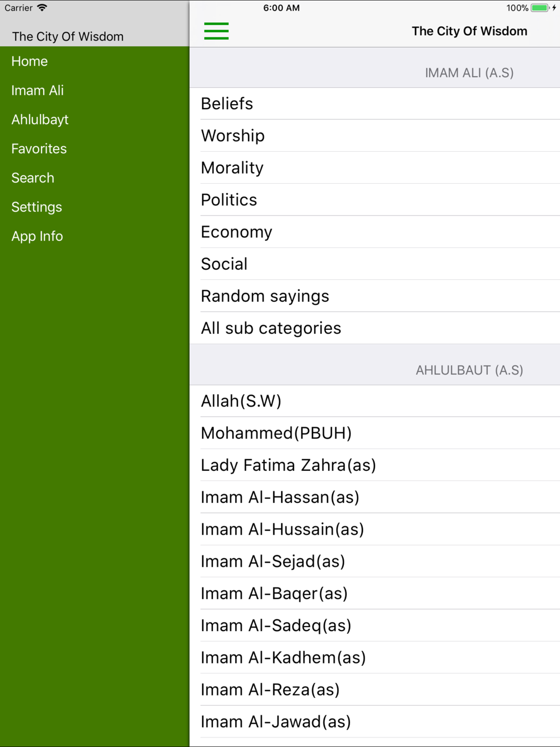Go to Ahlulbayt in the side menu

40,119
